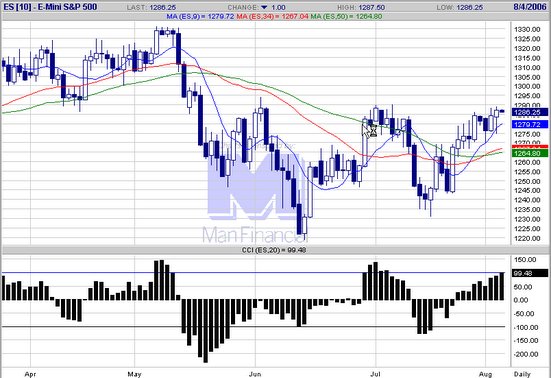Click the 0.00 CCI axis label

pyautogui.click(x=521, y=300)
